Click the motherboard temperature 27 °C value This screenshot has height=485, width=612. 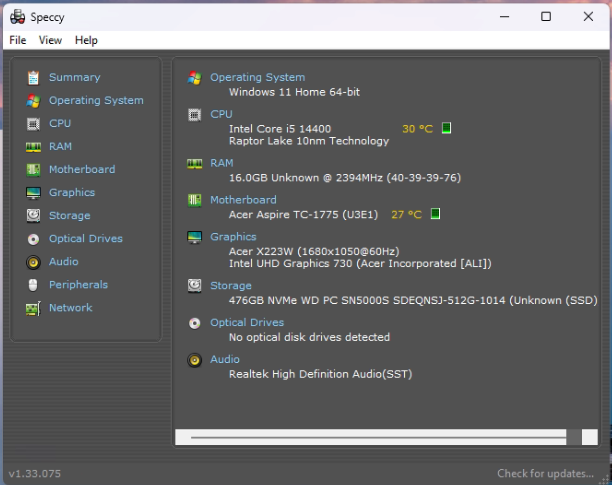point(406,215)
